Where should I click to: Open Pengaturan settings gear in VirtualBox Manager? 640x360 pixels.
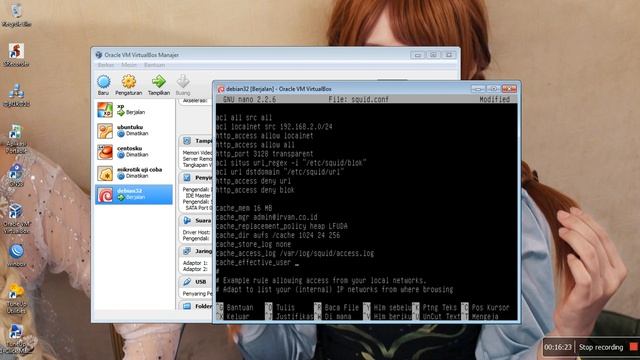[129, 82]
